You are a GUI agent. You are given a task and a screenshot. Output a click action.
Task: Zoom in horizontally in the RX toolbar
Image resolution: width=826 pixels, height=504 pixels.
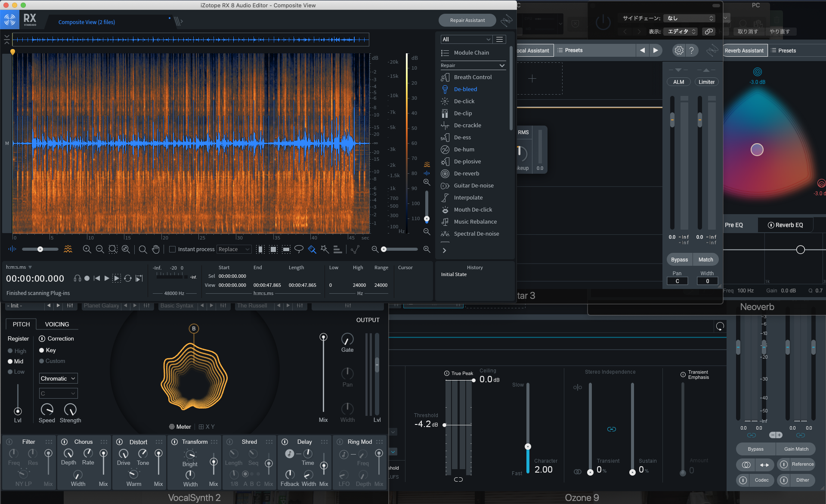pos(87,249)
